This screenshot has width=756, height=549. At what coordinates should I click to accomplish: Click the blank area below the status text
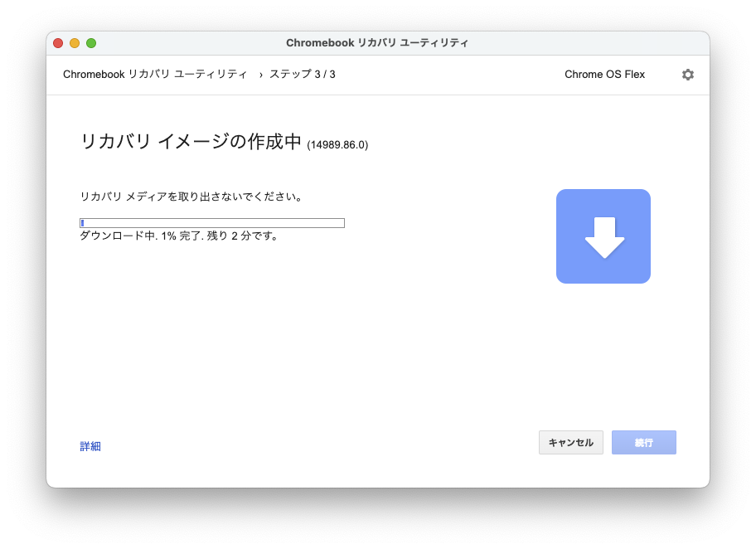(x=249, y=332)
